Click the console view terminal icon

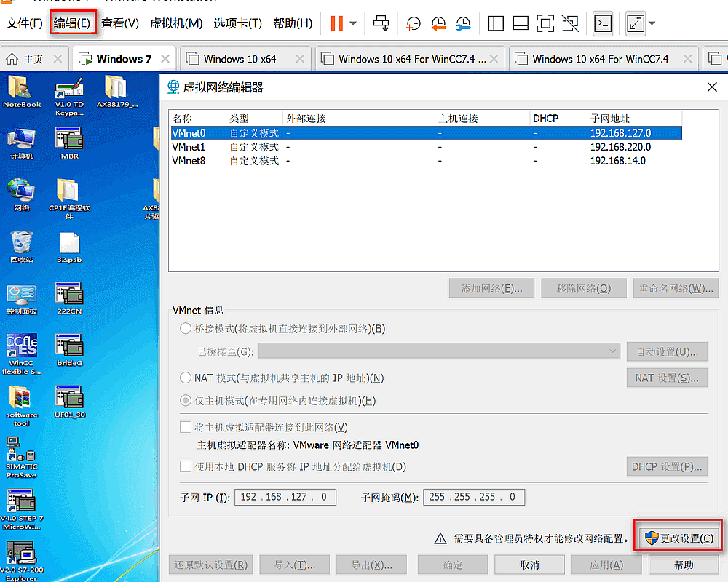click(602, 23)
